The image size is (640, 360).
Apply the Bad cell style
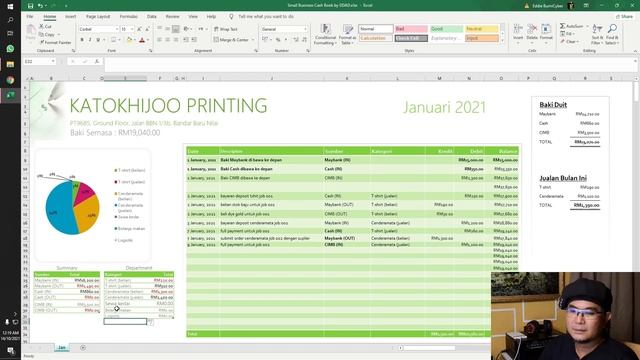[x=411, y=29]
